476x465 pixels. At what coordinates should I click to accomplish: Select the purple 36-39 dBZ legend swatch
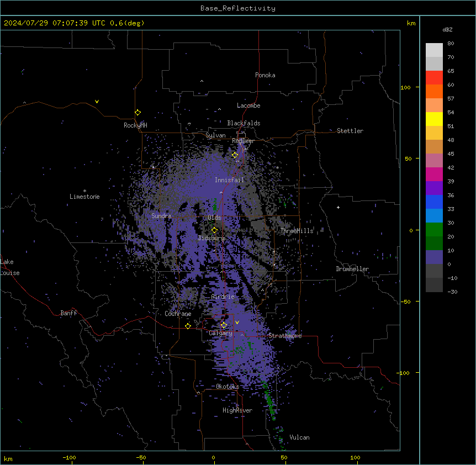pyautogui.click(x=434, y=188)
